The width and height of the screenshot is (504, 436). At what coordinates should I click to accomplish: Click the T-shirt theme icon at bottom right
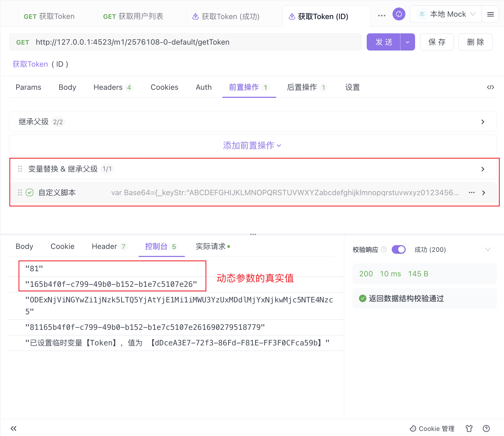(469, 428)
